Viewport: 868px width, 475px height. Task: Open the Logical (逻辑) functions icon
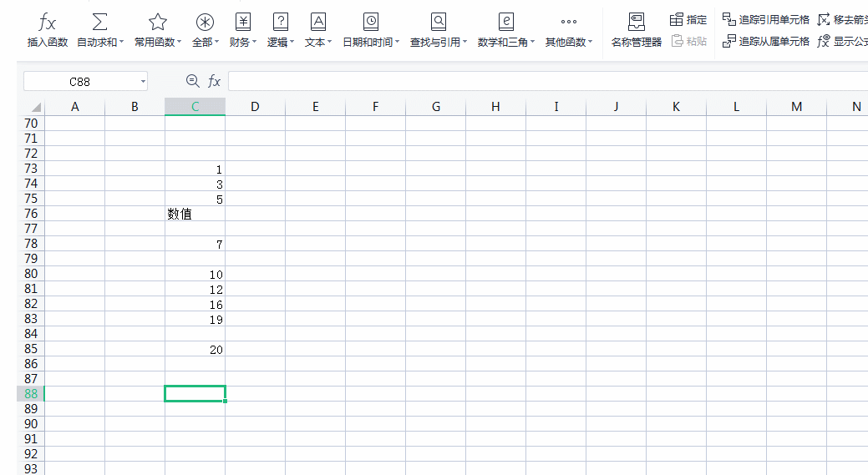[x=281, y=22]
